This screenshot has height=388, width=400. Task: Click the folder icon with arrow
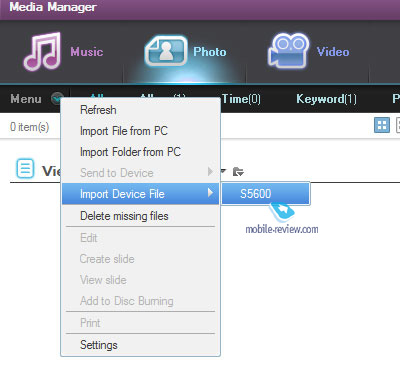click(238, 172)
